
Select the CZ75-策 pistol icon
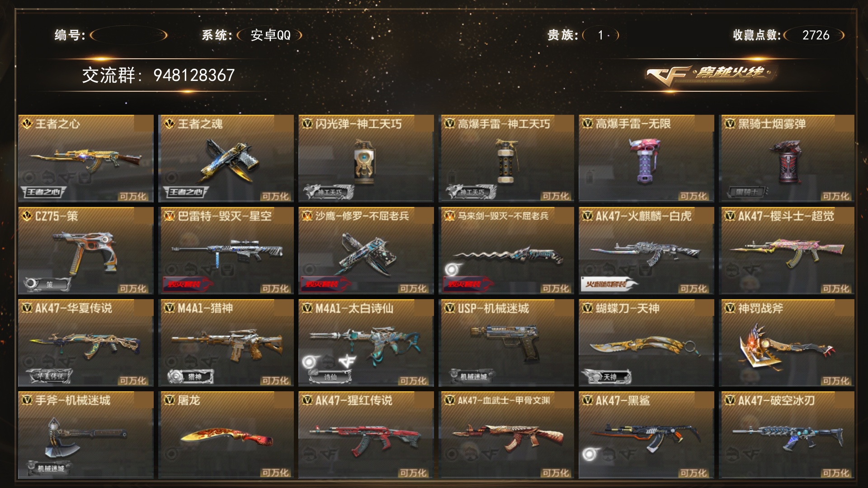pos(86,252)
